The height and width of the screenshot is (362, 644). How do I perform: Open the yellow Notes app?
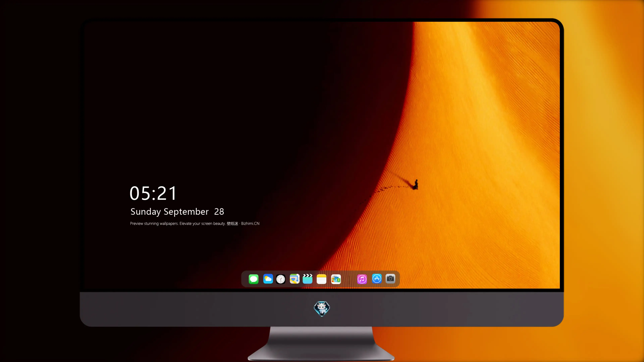[321, 279]
